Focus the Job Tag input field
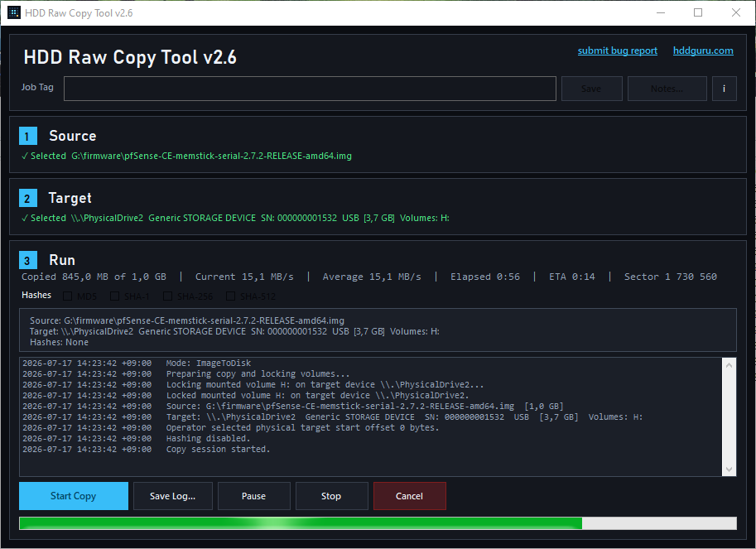Screen dimensions: 756x549 click(310, 89)
